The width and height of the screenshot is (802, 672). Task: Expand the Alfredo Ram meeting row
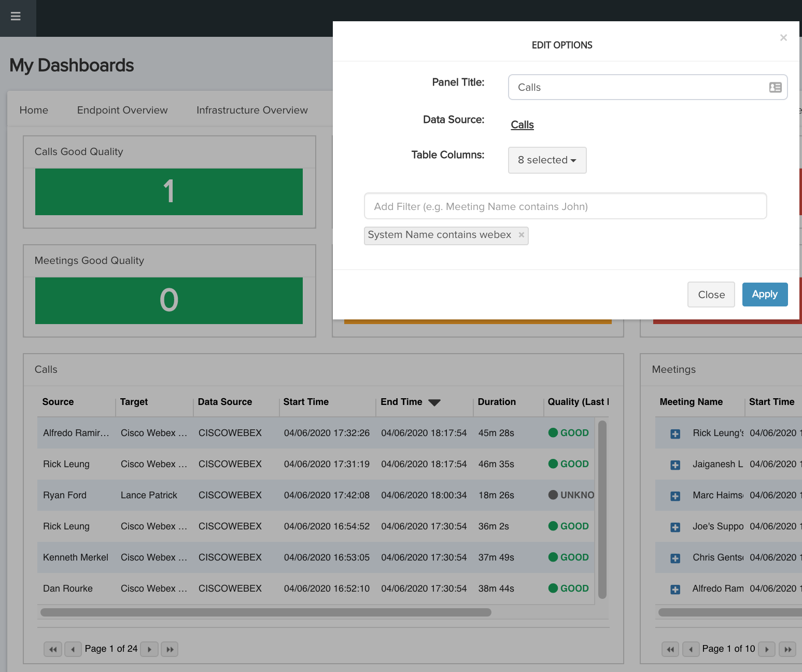675,590
